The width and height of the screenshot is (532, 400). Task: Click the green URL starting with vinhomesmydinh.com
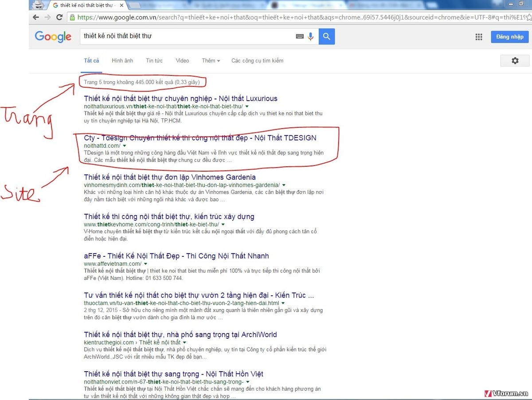[182, 185]
